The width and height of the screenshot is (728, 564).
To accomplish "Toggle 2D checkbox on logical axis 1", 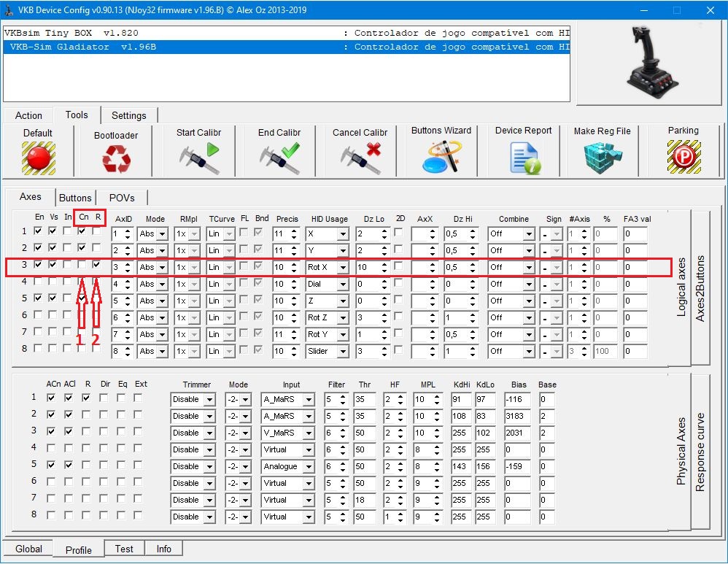I will [398, 232].
